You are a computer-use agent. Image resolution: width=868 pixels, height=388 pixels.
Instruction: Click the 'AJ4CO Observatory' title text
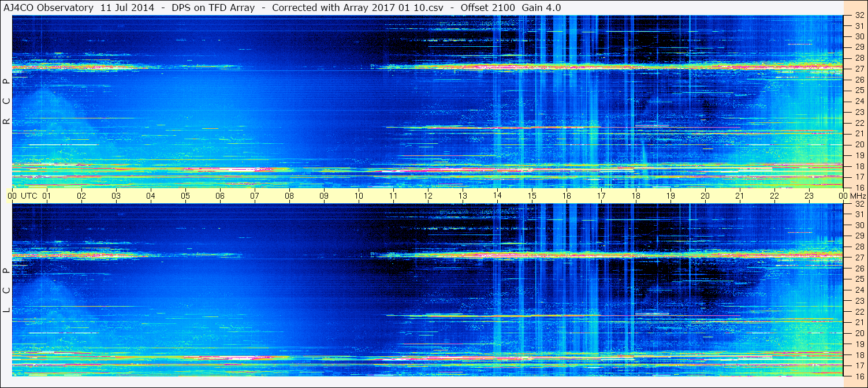[49, 8]
